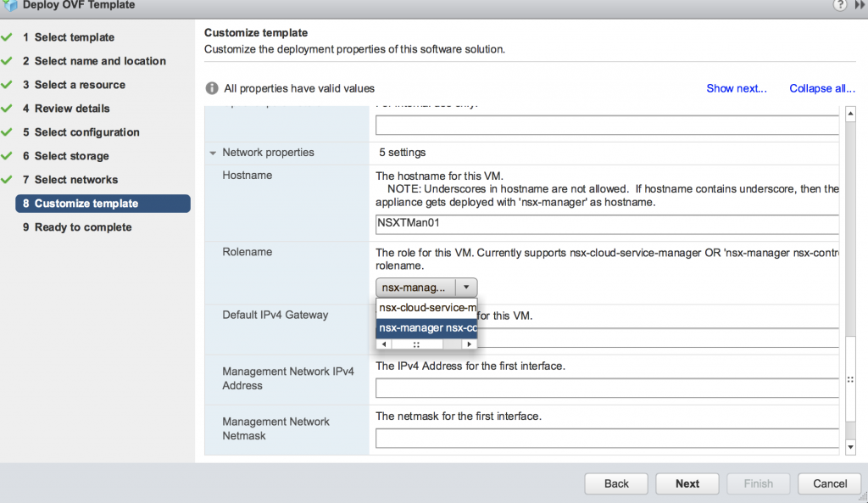The image size is (868, 503).
Task: Click the Cancel button
Action: click(830, 483)
